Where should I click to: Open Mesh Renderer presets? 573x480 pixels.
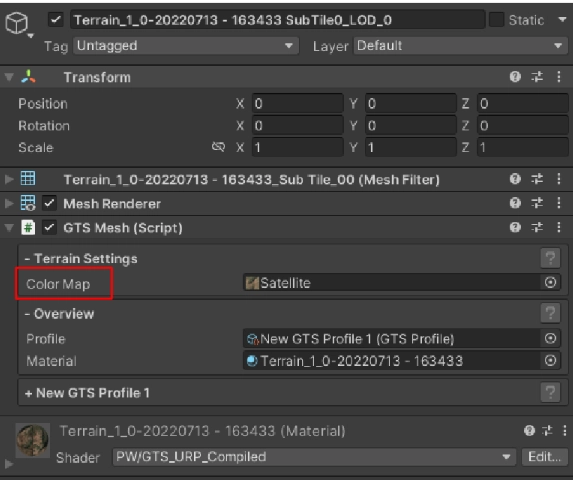click(x=537, y=203)
